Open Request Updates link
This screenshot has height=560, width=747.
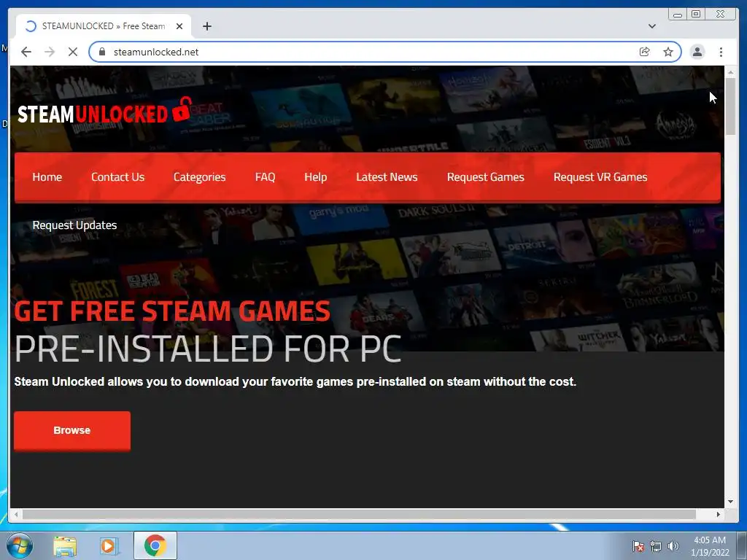tap(74, 225)
